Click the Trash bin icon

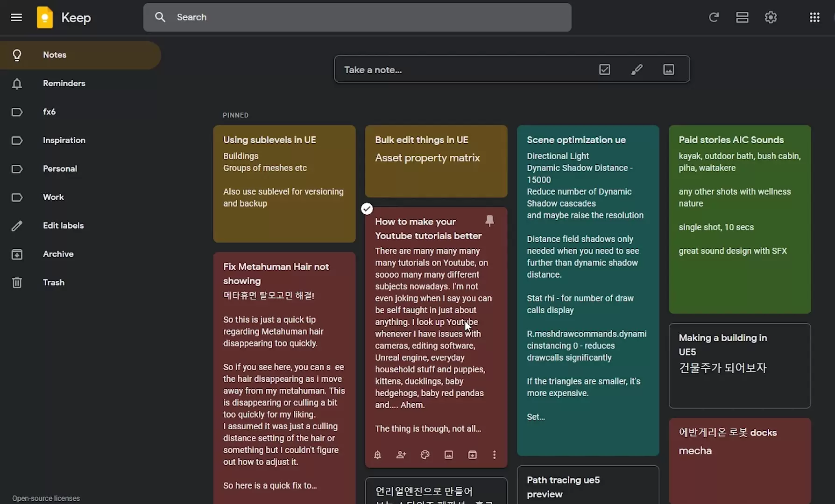click(x=17, y=283)
